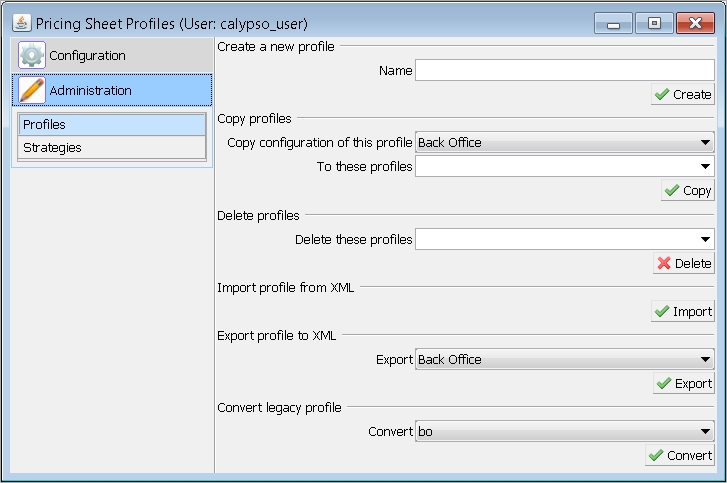Click the Administration pencil icon
This screenshot has width=727, height=483.
32,90
